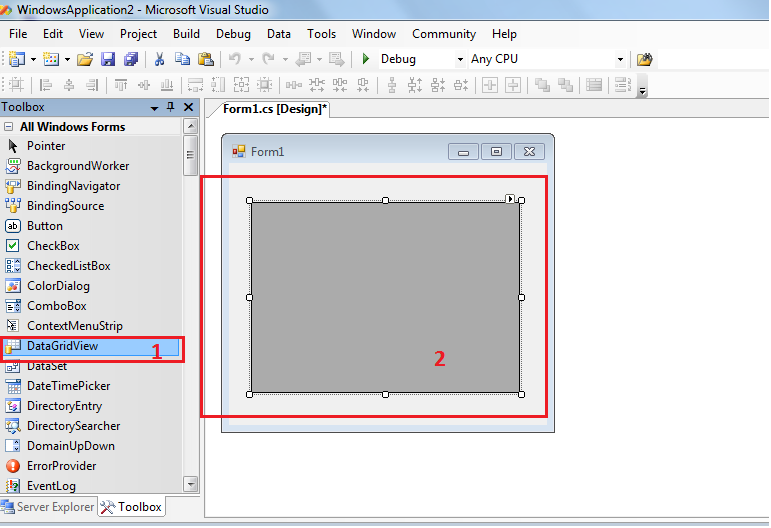Pin the Toolbox panel with pushpin icon
Screen dimensions: 771x528
tap(171, 107)
